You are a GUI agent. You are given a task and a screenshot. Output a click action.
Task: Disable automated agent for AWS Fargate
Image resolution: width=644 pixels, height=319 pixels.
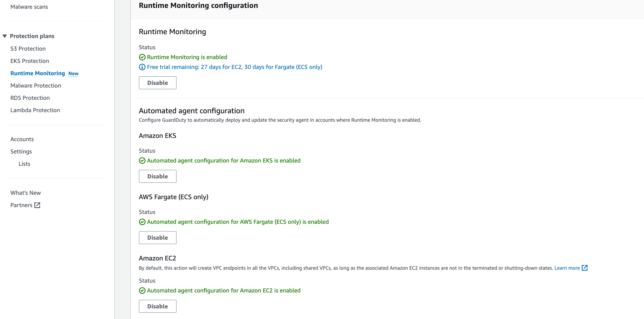coord(158,238)
